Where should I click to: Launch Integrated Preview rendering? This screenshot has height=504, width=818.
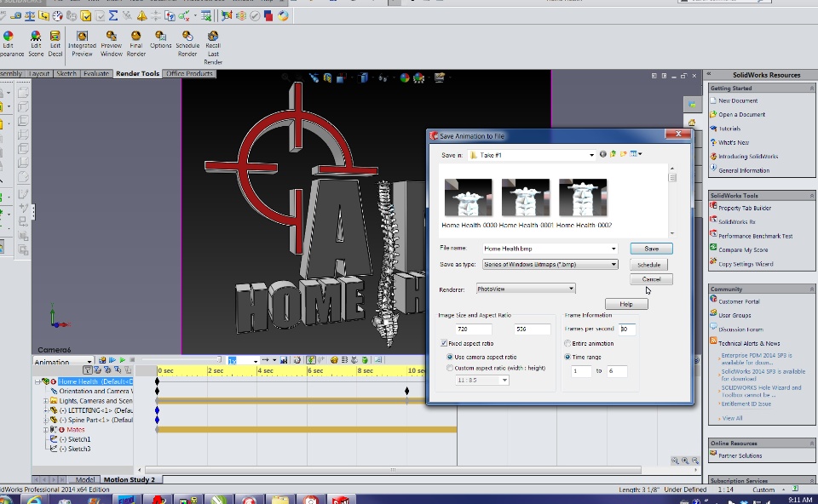(x=82, y=43)
